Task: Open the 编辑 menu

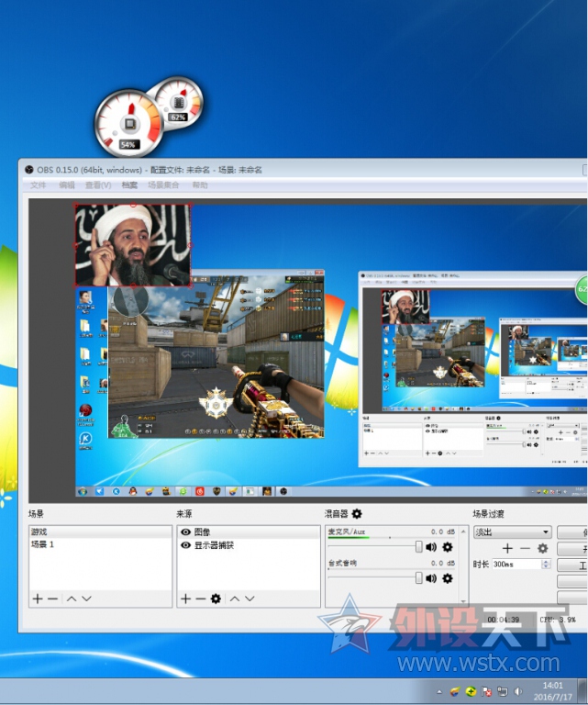Action: coord(66,185)
